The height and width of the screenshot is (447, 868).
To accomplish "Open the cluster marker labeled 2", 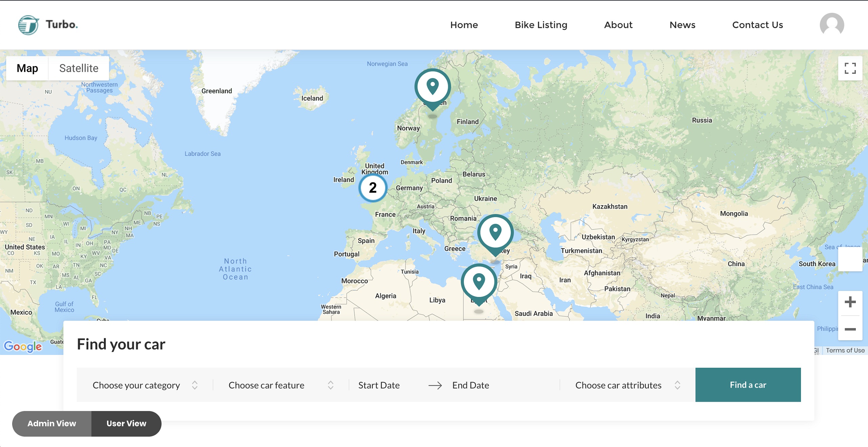I will coord(373,188).
